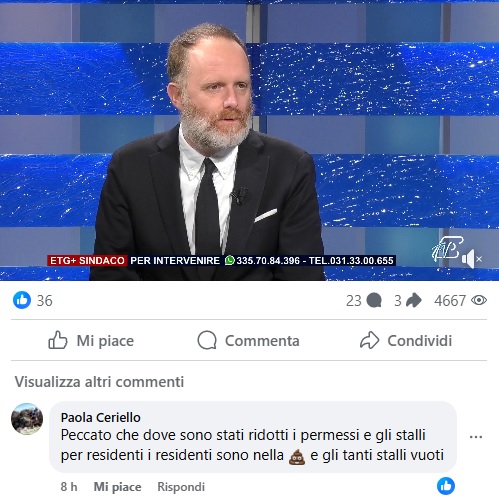Click the Mi piace post button label

coord(105,341)
